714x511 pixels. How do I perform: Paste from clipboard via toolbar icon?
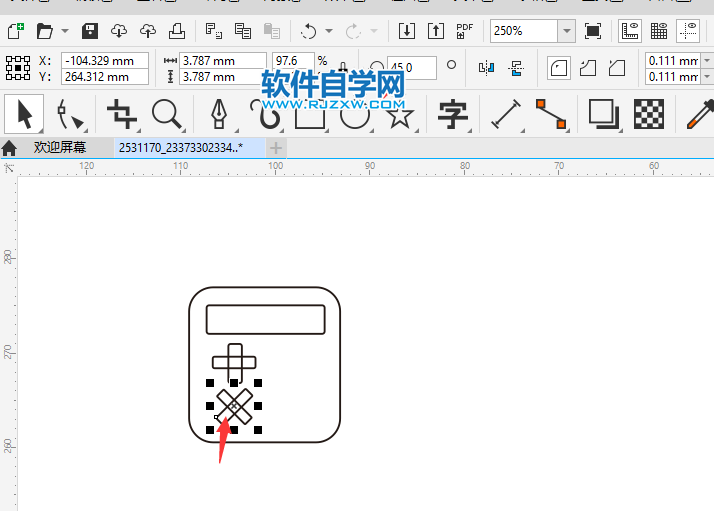pyautogui.click(x=272, y=31)
